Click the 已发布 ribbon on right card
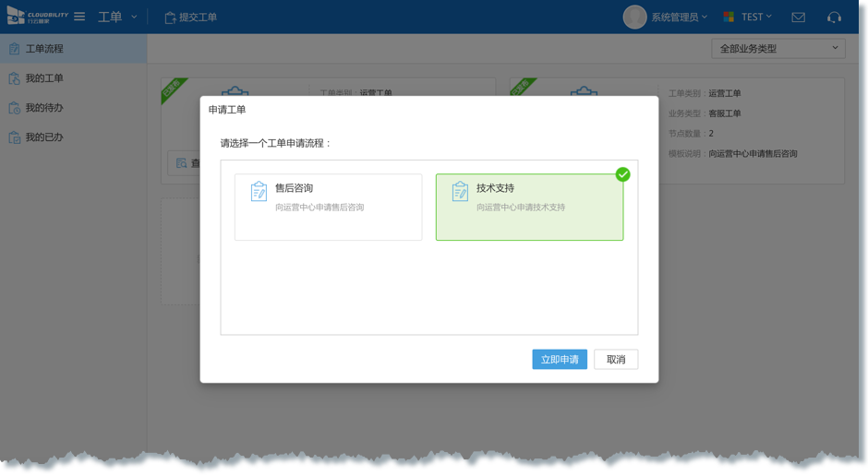The height and width of the screenshot is (476, 868). 522,89
